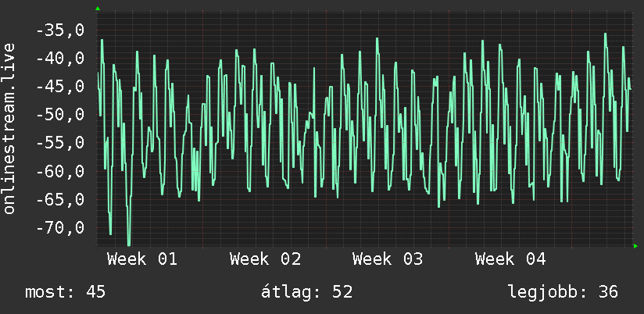Click the -35,0 y-axis value
Image resolution: width=644 pixels, height=314 pixels.
point(60,30)
